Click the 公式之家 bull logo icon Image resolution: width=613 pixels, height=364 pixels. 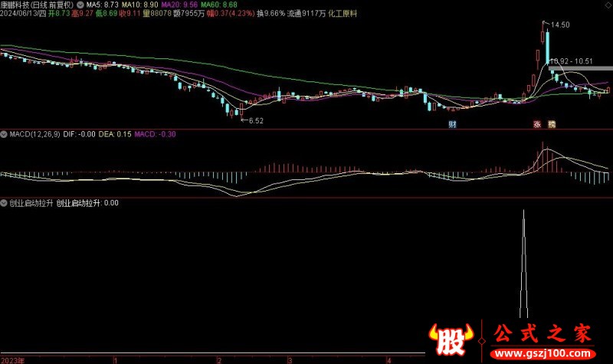coord(447,339)
